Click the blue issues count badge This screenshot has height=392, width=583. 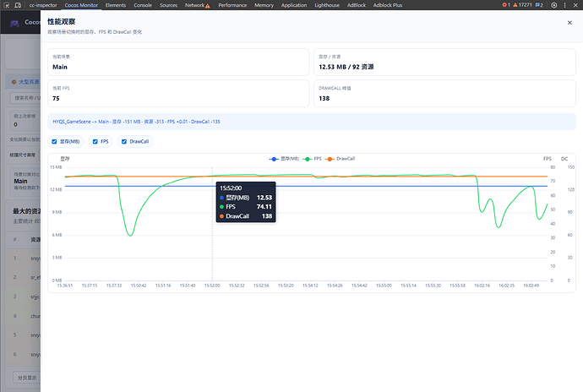pos(539,5)
